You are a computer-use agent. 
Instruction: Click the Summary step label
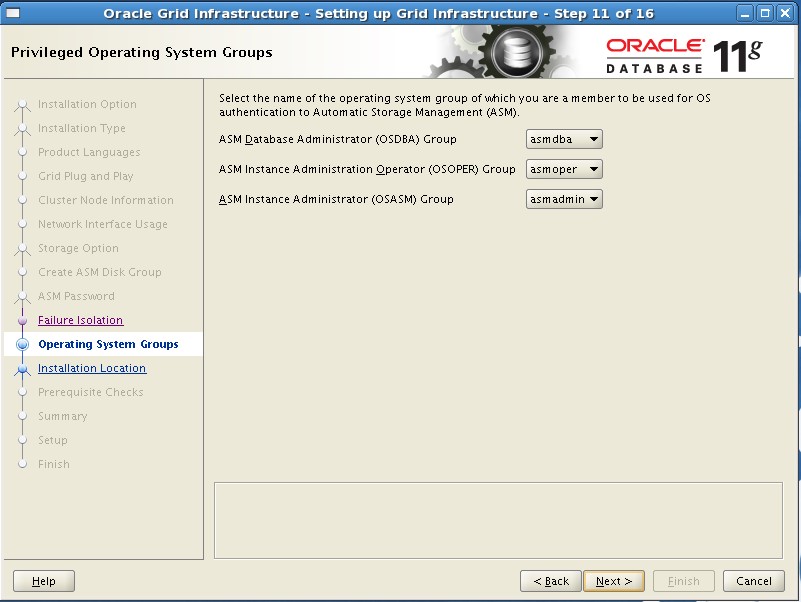63,416
